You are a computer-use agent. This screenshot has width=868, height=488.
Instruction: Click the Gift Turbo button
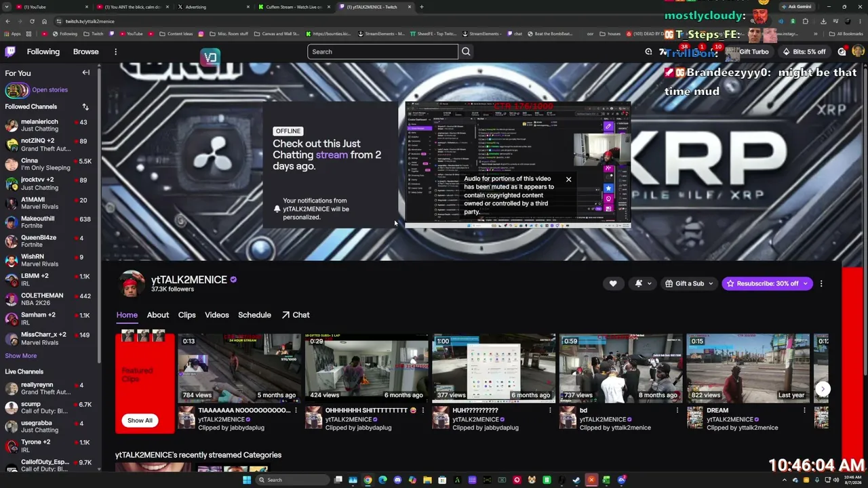(x=749, y=52)
